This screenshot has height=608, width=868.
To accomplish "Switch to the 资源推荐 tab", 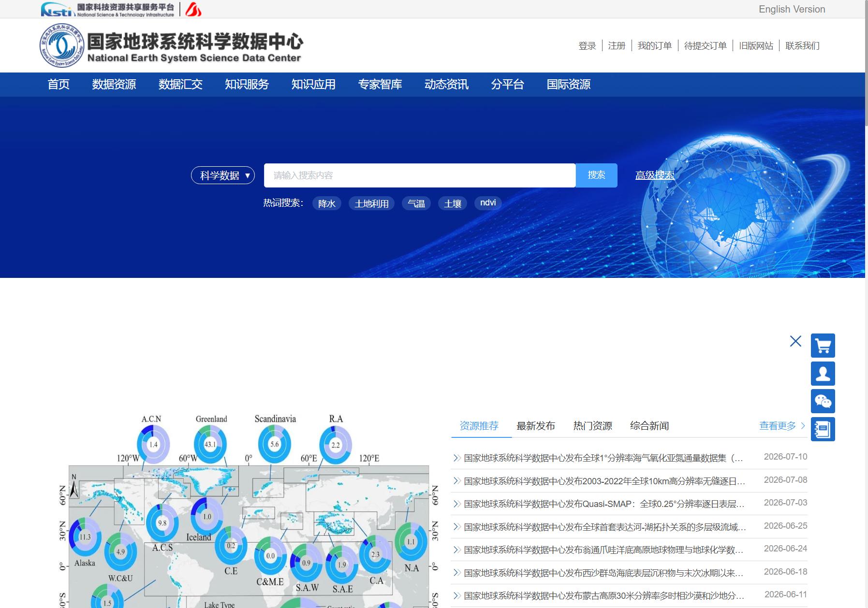I will (479, 426).
